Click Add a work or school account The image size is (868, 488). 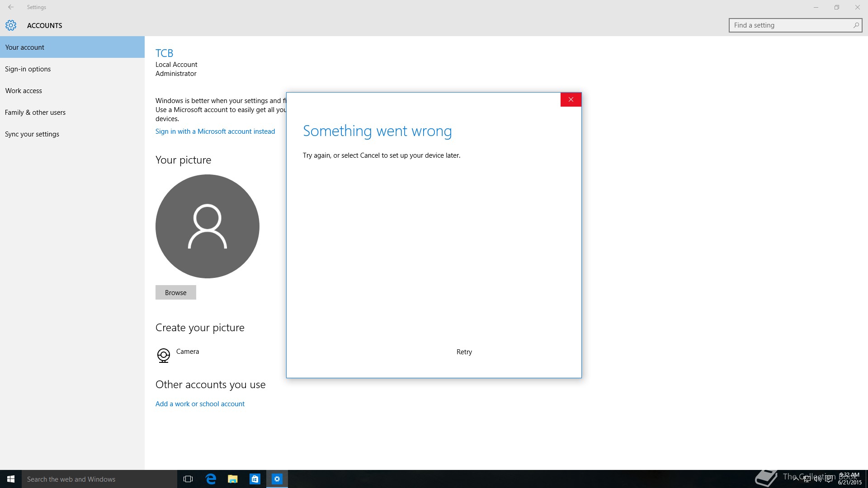coord(200,404)
